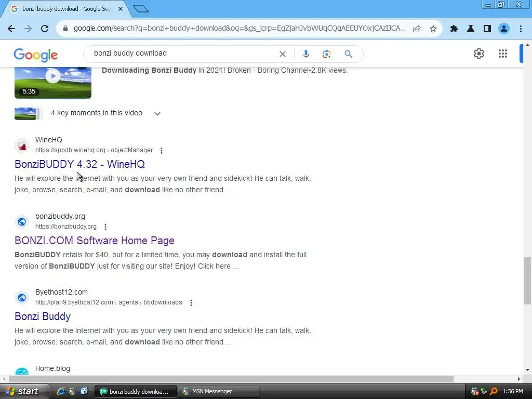Screen dimensions: 532x399
Task: Open the Windows start menu
Action: click(x=24, y=391)
